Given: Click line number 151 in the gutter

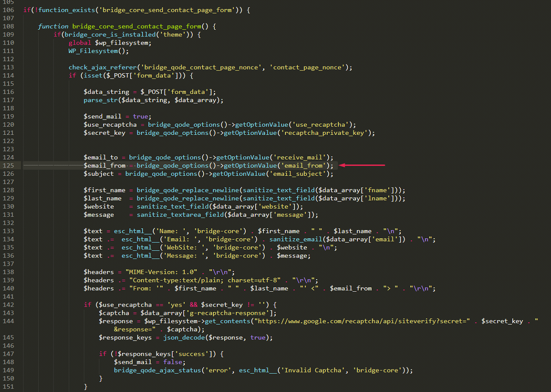Looking at the screenshot, I should coord(8,387).
